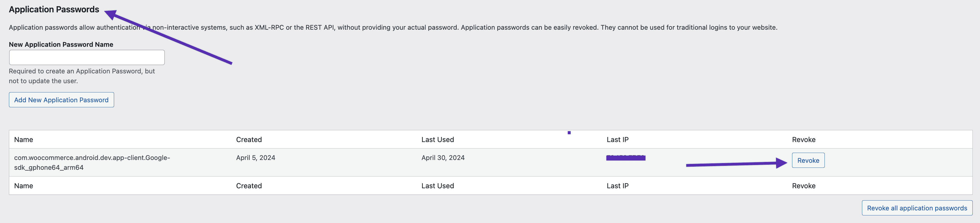Click the Last Used footer label
The image size is (980, 223).
(437, 186)
